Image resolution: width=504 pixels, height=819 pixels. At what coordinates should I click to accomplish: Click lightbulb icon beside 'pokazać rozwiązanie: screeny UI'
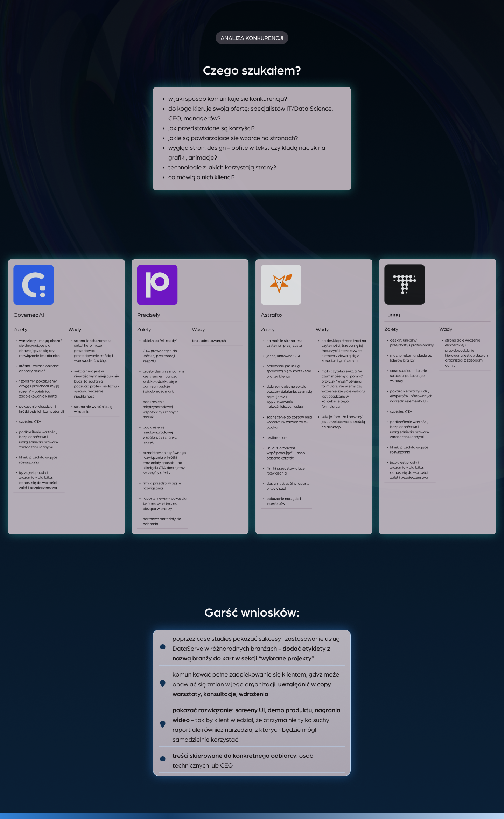click(x=163, y=724)
